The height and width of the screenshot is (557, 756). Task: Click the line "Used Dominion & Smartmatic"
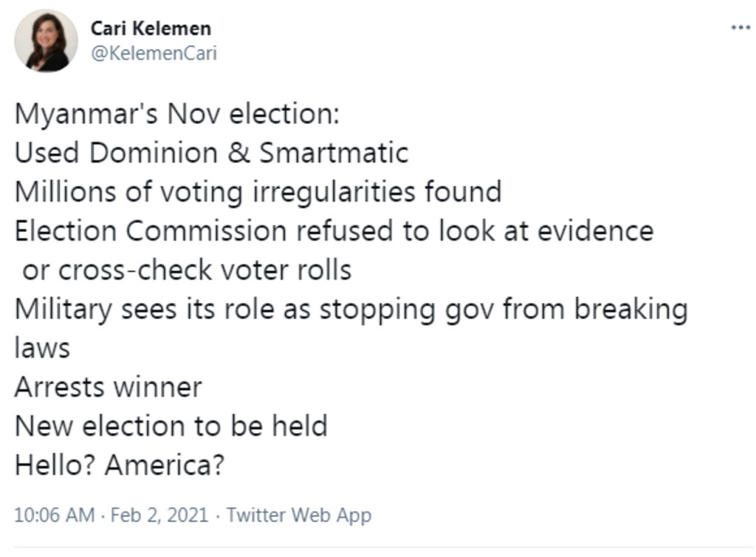[x=211, y=153]
